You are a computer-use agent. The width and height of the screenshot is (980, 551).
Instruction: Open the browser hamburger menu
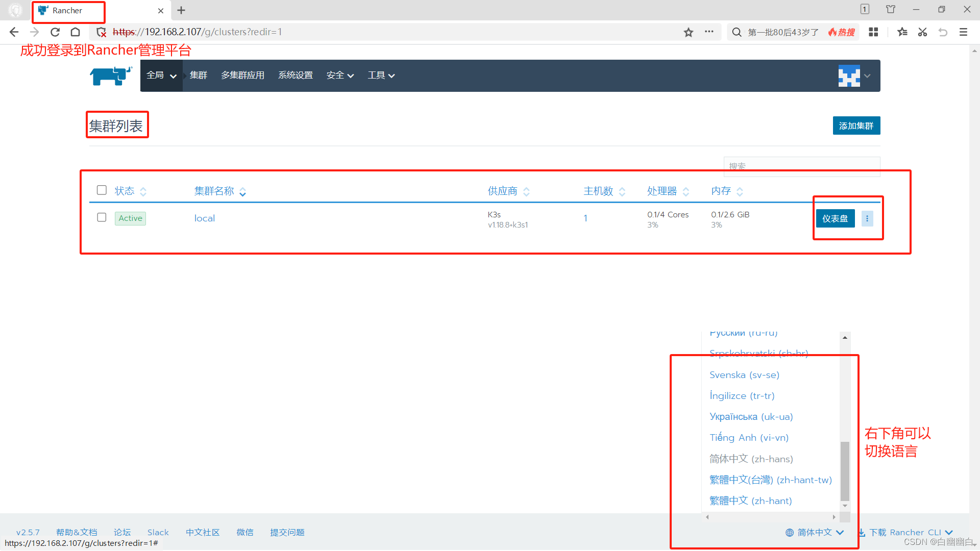[963, 32]
